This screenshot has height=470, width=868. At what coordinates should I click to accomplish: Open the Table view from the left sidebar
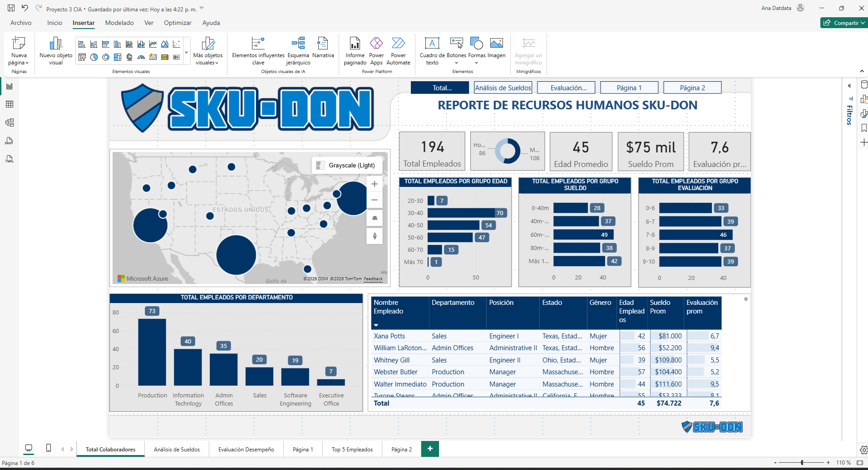[x=9, y=104]
